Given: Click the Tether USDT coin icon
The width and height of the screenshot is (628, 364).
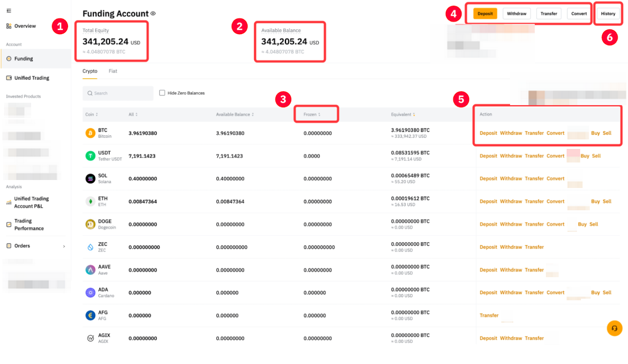Looking at the screenshot, I should [90, 156].
